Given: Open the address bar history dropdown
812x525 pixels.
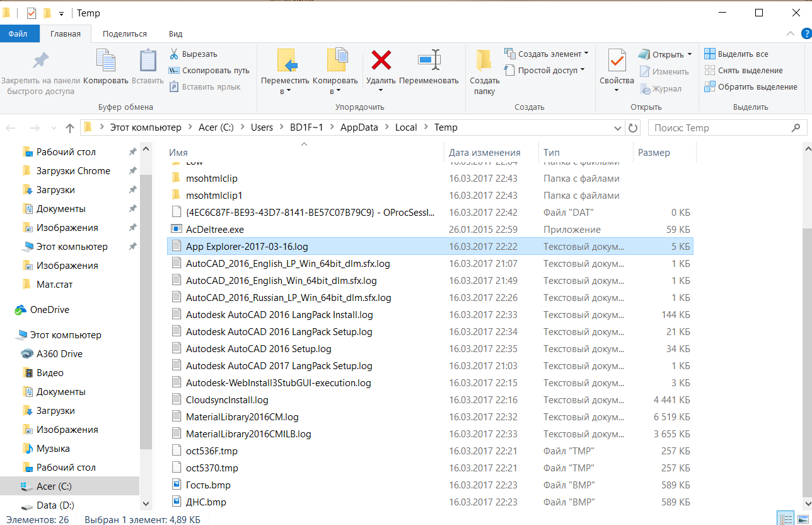Looking at the screenshot, I should point(618,128).
